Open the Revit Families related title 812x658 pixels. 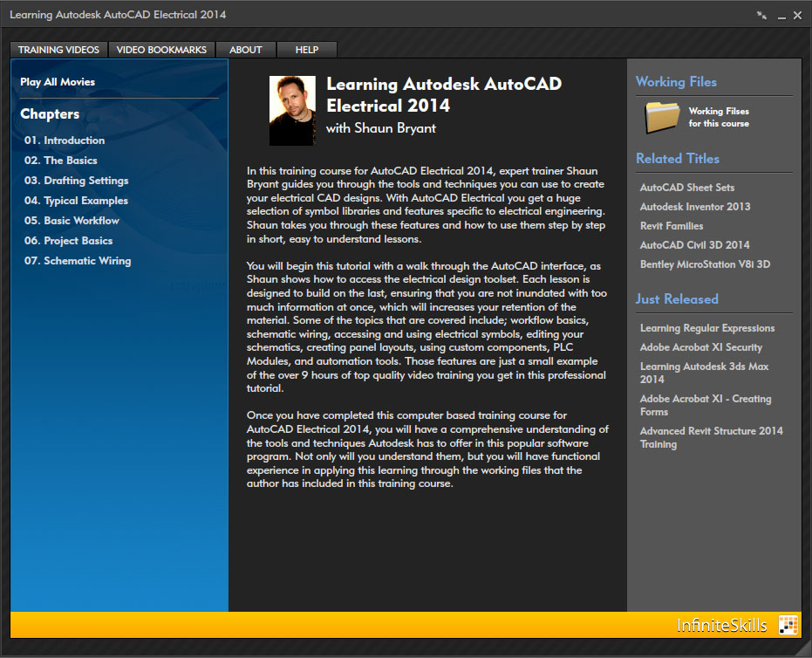pos(672,226)
